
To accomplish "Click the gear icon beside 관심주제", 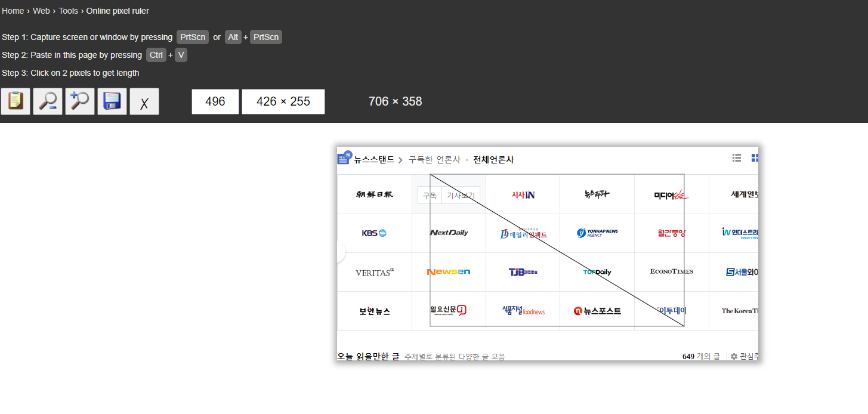I will [x=734, y=356].
